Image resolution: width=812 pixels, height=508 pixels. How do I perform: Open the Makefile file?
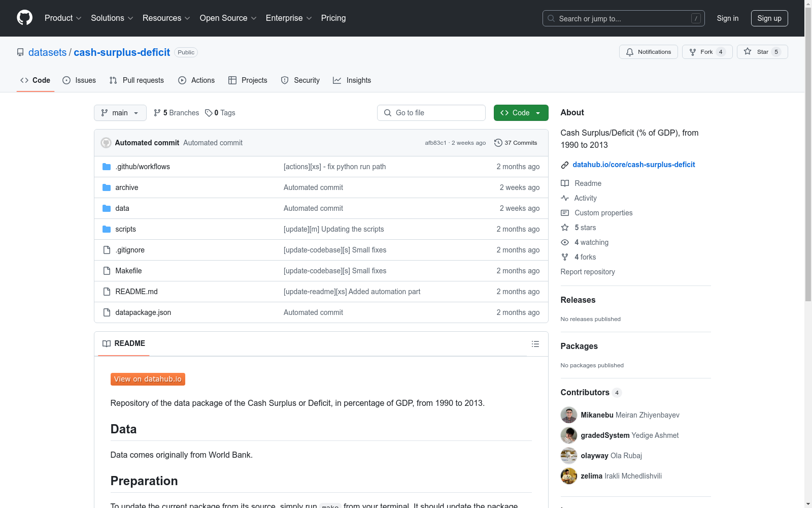pyautogui.click(x=128, y=271)
